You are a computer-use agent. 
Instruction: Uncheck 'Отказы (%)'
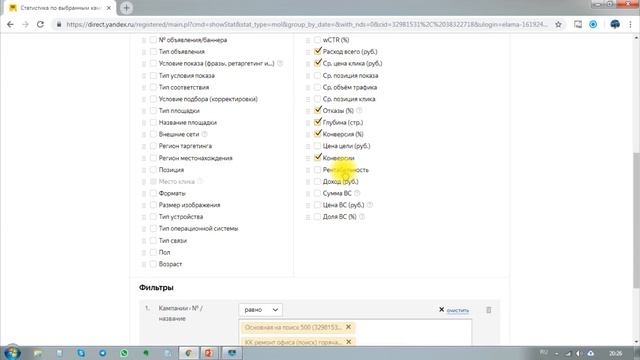318,110
